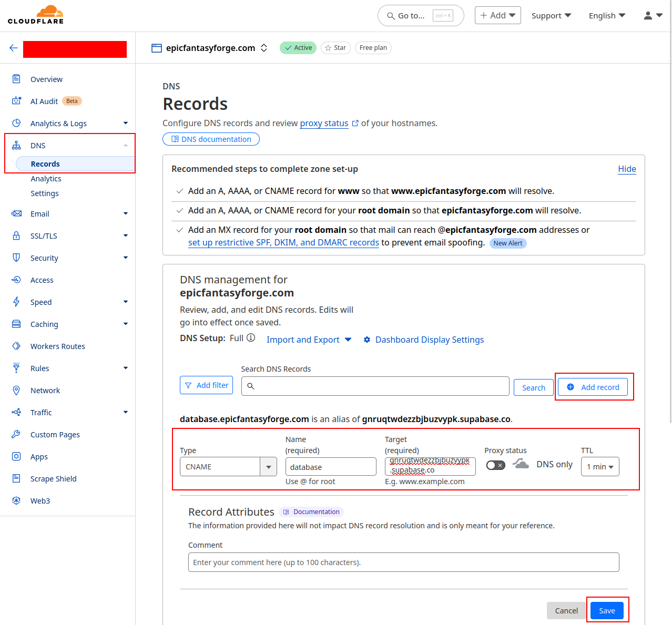Expand the Speed sidebar section
Screen dimensions: 672x625
coord(126,302)
